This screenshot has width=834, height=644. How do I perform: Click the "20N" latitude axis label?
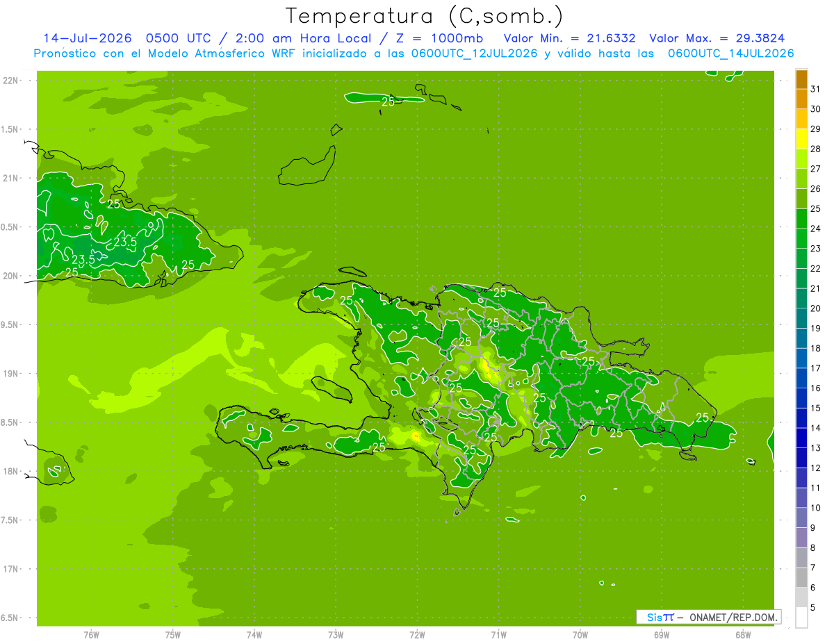click(12, 276)
